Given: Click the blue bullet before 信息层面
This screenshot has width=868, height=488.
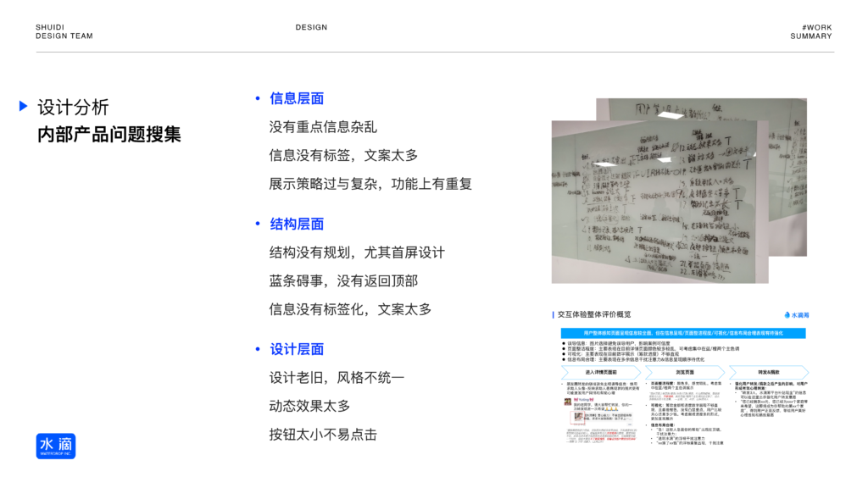Looking at the screenshot, I should 258,98.
